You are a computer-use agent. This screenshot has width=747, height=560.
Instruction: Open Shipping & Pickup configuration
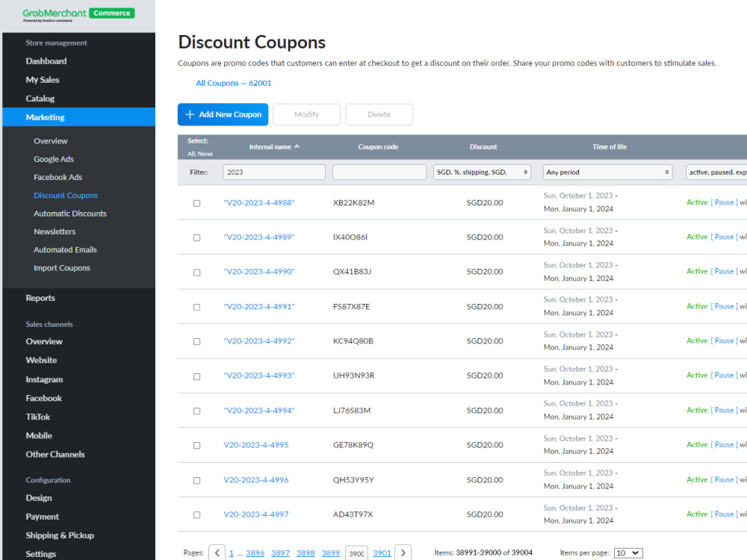[x=60, y=535]
